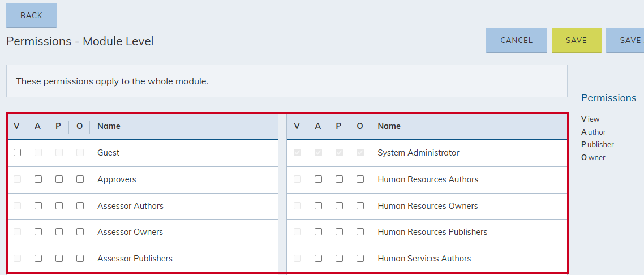
Task: Check Publisher permission for Assessor Owners
Action: [x=59, y=232]
